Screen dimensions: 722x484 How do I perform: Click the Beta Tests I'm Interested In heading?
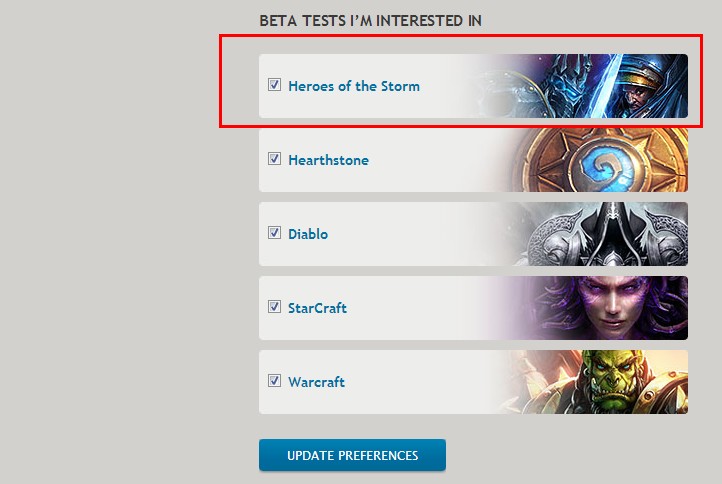click(370, 20)
